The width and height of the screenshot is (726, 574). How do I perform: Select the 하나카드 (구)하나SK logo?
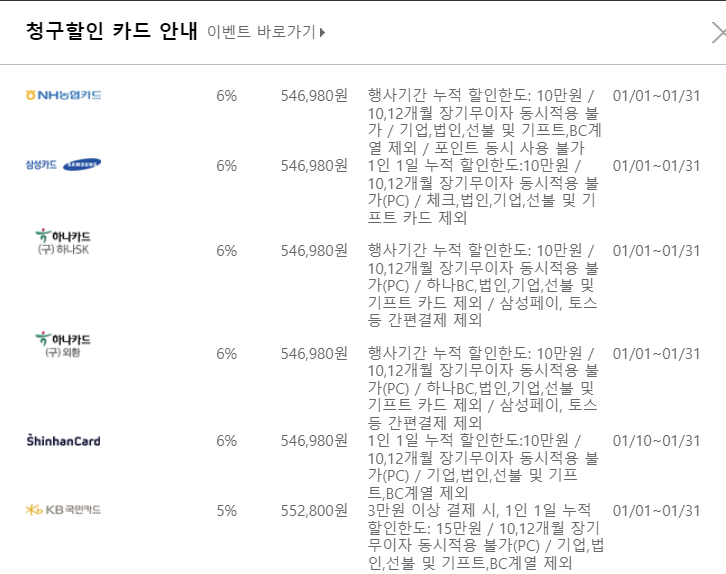click(x=63, y=242)
